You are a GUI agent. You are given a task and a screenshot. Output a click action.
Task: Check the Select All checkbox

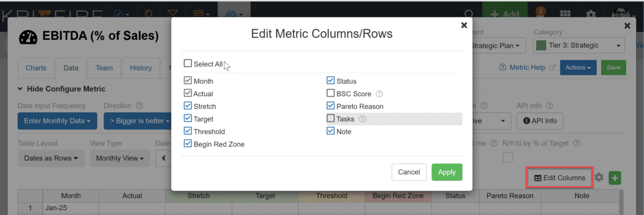tap(188, 63)
